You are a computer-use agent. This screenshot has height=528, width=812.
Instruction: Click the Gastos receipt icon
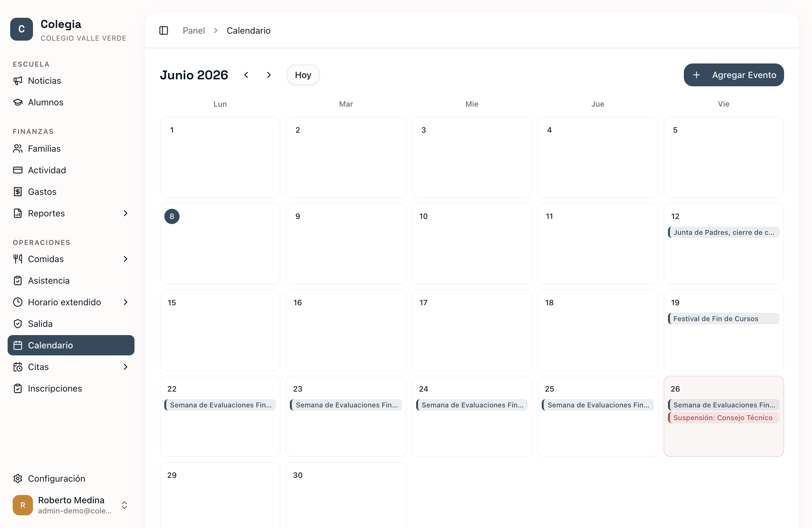[x=18, y=191]
